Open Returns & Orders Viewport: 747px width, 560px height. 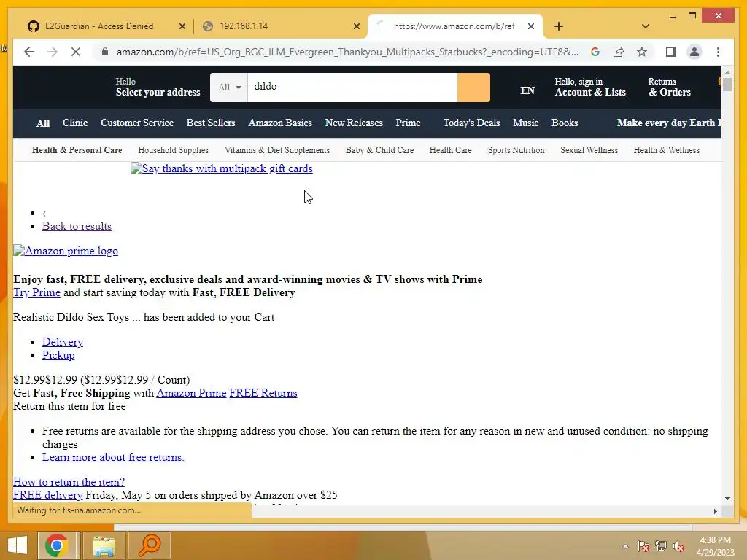click(x=669, y=87)
